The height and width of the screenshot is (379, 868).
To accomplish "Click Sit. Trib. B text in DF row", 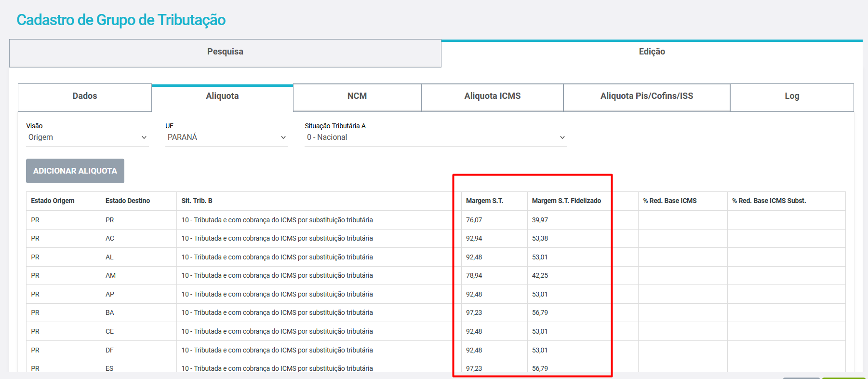I will (x=277, y=350).
